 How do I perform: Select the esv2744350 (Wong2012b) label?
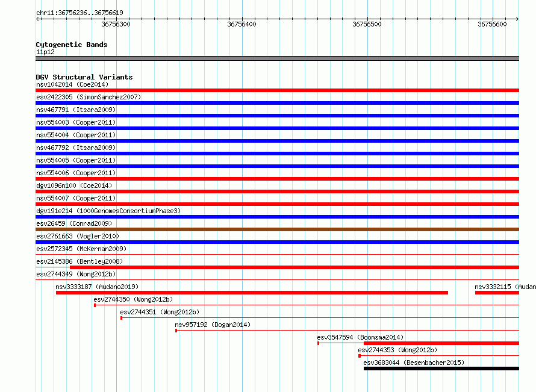133,299
